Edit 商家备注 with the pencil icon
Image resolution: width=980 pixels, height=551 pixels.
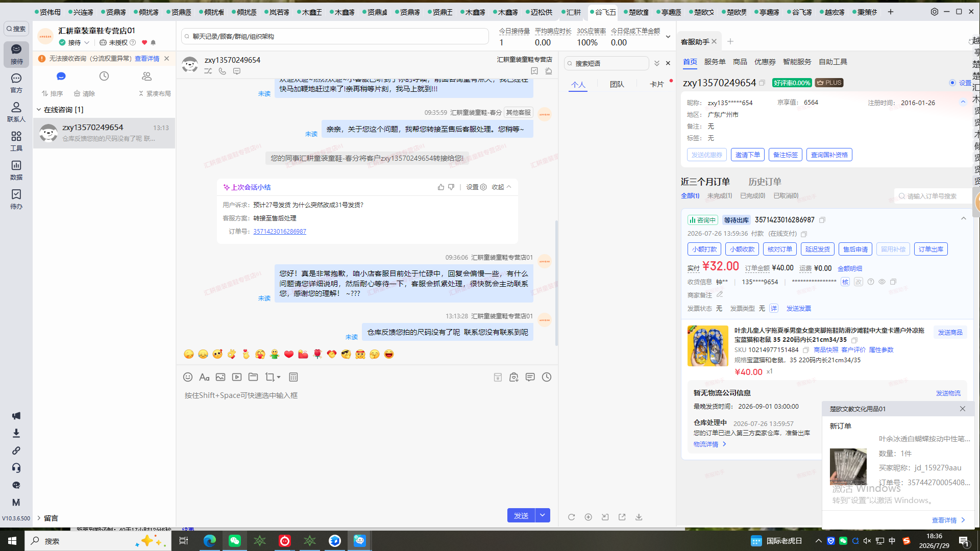click(720, 294)
